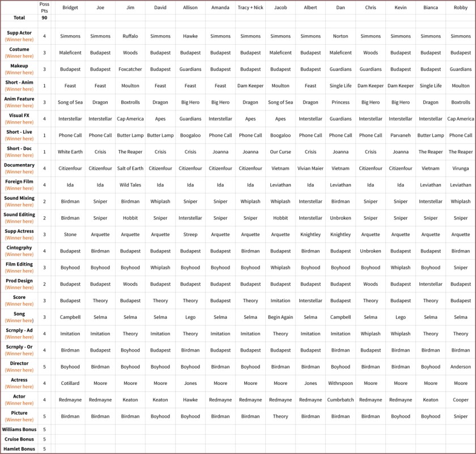Select the Bridget column header
Image resolution: width=476 pixels, height=454 pixels.
point(70,7)
